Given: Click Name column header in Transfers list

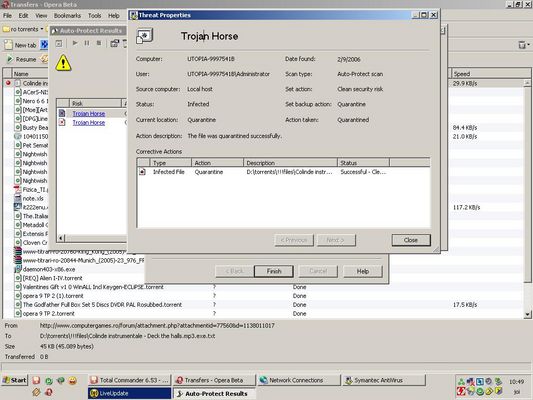Looking at the screenshot, I should click(30, 74).
